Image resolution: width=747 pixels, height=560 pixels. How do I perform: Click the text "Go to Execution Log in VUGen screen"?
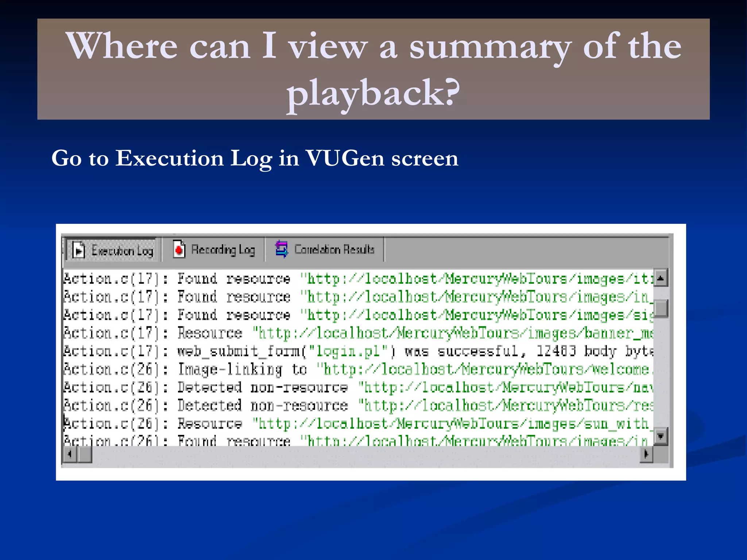255,159
